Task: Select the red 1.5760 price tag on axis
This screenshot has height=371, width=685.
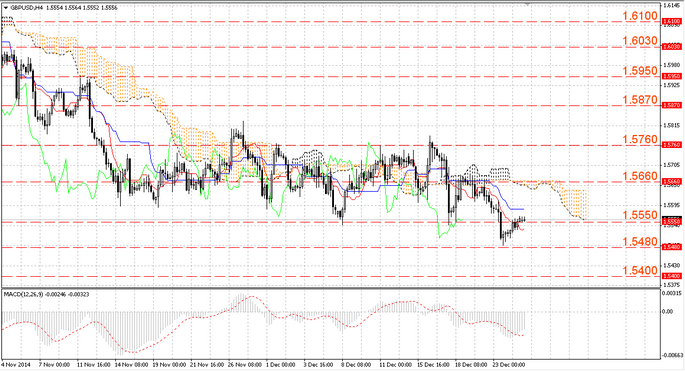Action: click(x=671, y=145)
